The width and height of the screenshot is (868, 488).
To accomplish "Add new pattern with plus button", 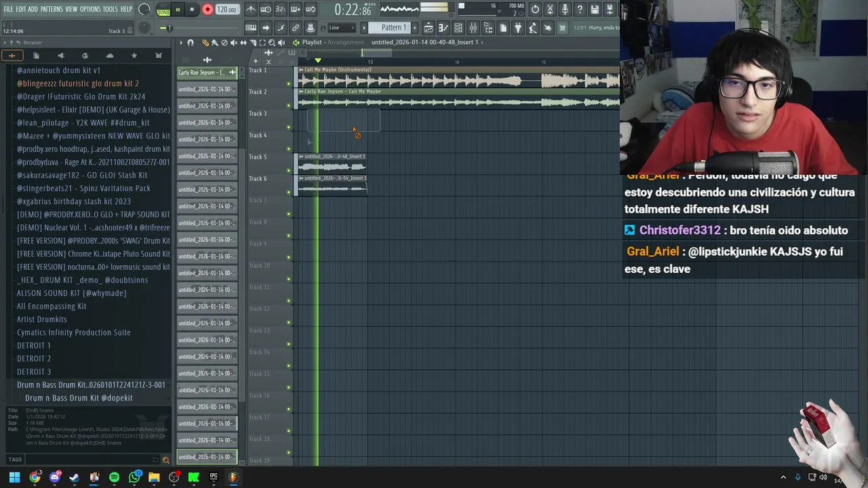I will coord(414,28).
